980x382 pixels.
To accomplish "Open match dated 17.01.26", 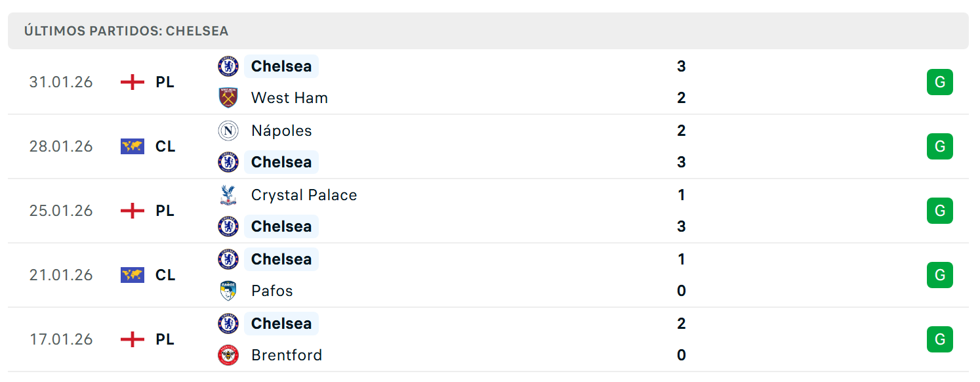I will [x=488, y=339].
